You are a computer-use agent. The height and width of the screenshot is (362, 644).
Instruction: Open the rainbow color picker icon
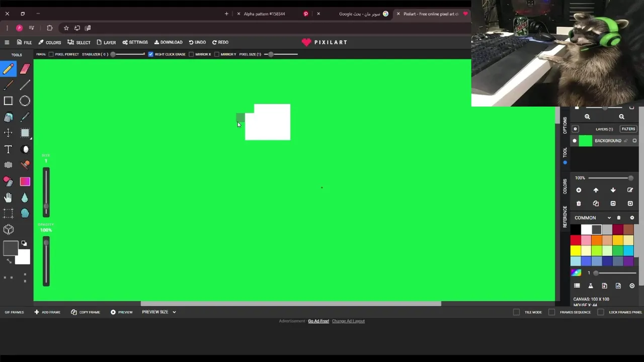coord(576,273)
